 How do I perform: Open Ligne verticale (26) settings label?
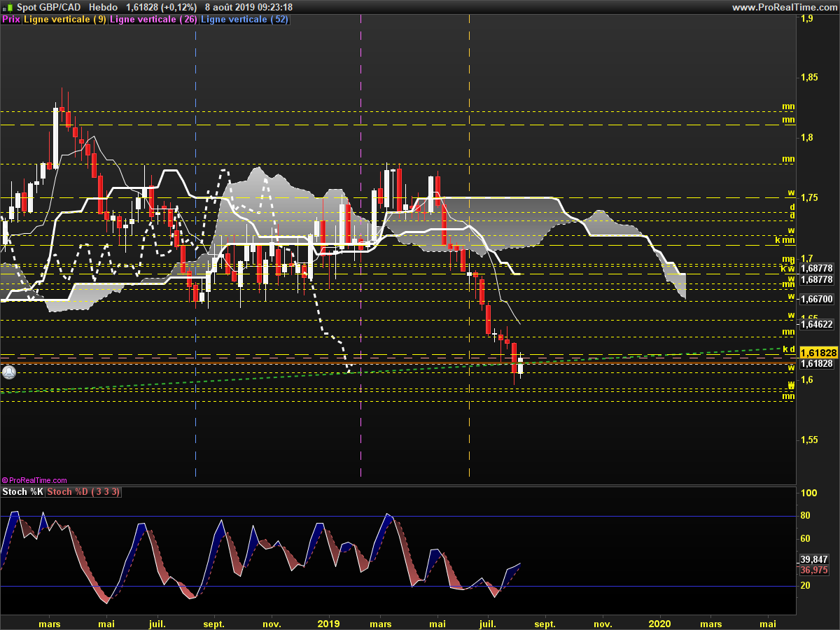(154, 20)
